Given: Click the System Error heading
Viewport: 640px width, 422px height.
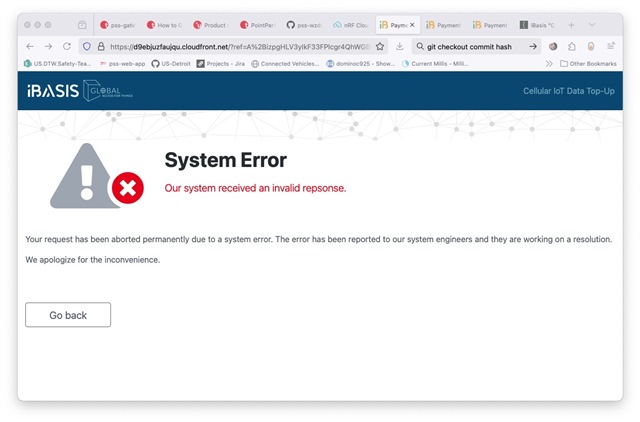Looking at the screenshot, I should (x=225, y=160).
